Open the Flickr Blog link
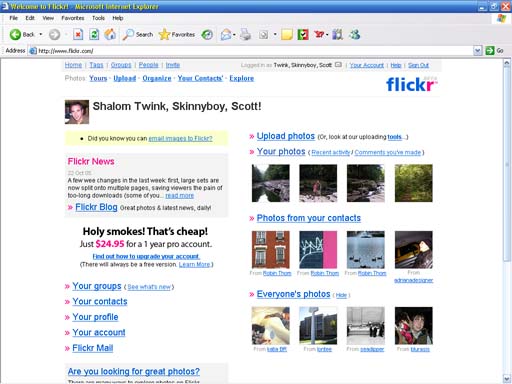Screen dimensions: 512x384 (x=96, y=207)
